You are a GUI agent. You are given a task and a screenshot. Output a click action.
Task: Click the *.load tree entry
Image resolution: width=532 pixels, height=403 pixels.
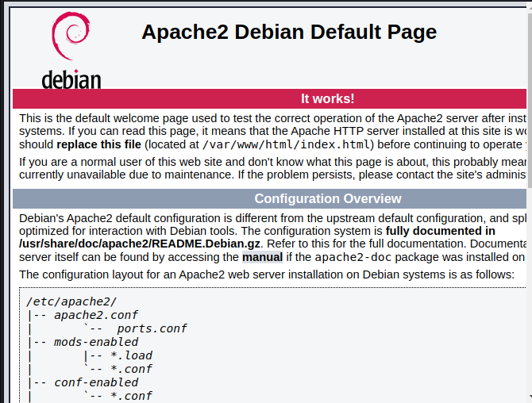click(x=131, y=355)
